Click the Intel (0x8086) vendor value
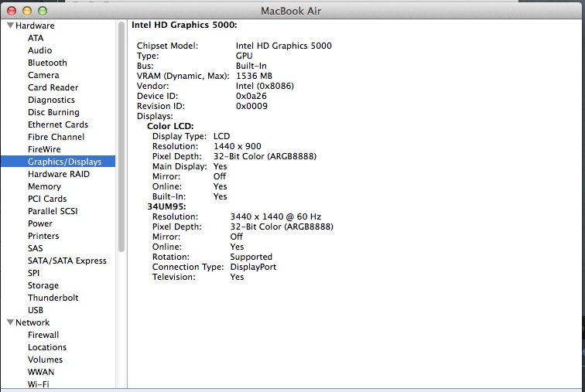The width and height of the screenshot is (585, 392). point(265,86)
